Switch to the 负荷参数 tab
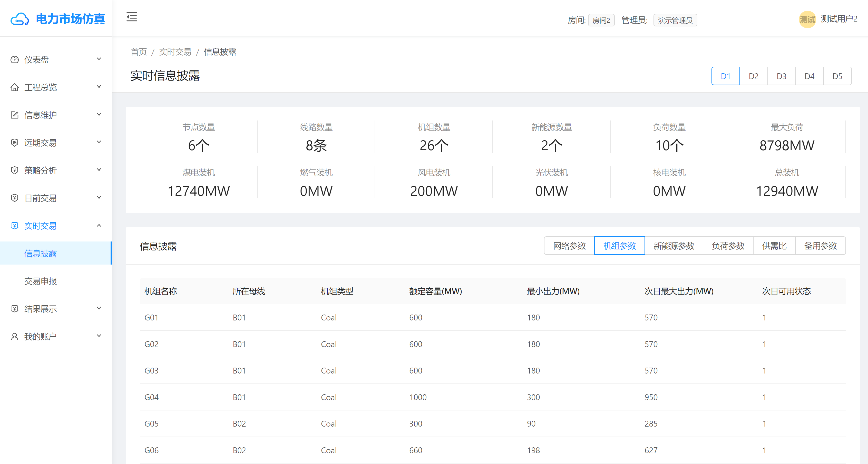 [x=728, y=246]
